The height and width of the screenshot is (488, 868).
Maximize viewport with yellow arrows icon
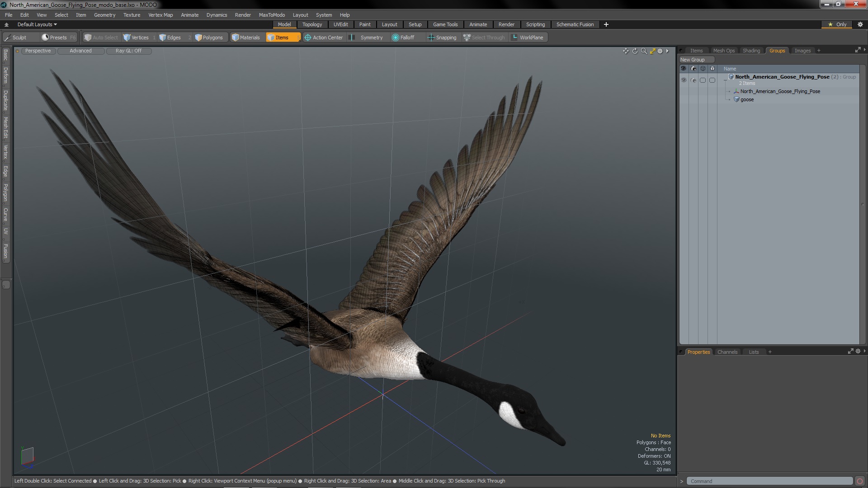pyautogui.click(x=652, y=51)
